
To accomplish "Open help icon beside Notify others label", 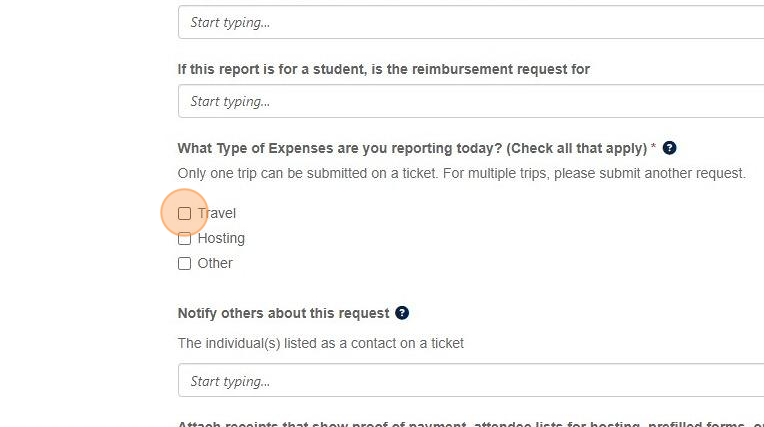I will pos(402,313).
